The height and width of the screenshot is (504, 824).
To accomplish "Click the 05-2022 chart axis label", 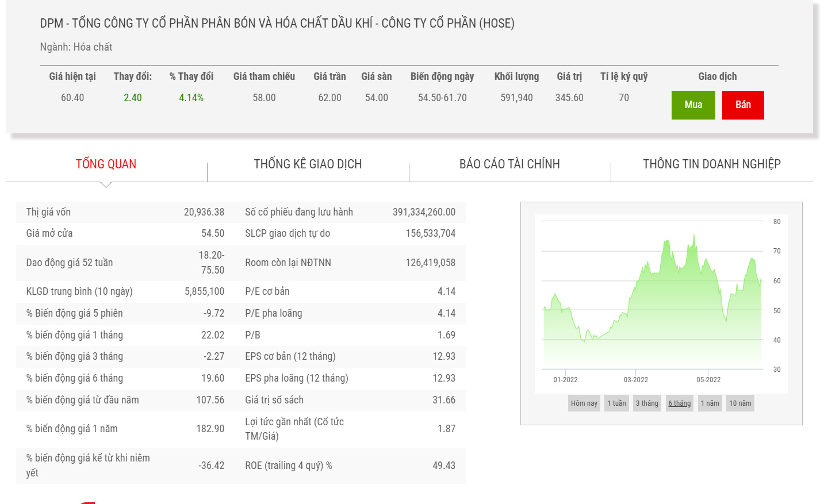I will [x=708, y=380].
